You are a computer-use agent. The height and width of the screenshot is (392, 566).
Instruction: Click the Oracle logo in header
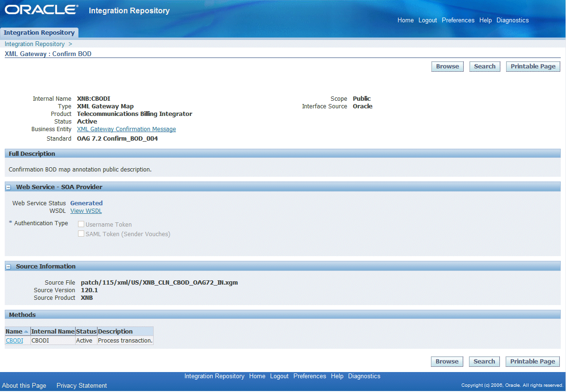coord(41,10)
